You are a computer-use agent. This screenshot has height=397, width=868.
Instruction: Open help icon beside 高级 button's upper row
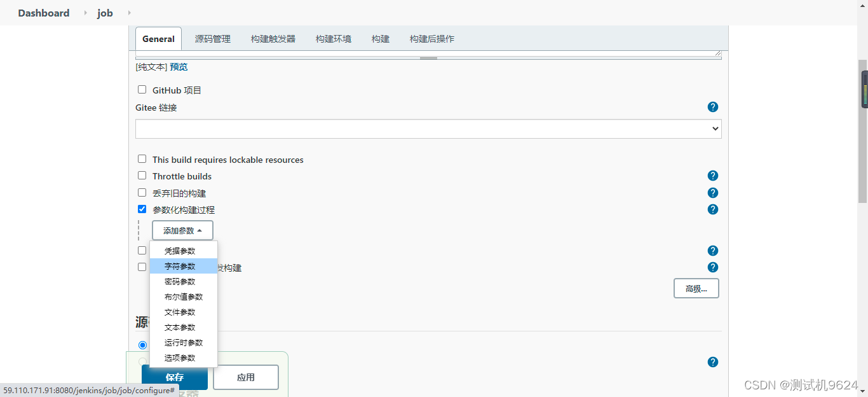coord(713,267)
